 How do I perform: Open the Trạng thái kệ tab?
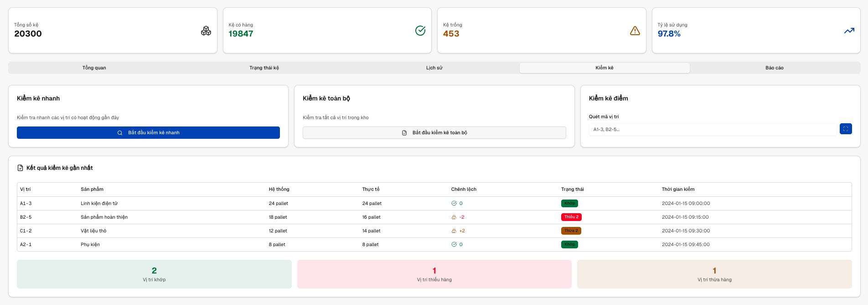(264, 68)
